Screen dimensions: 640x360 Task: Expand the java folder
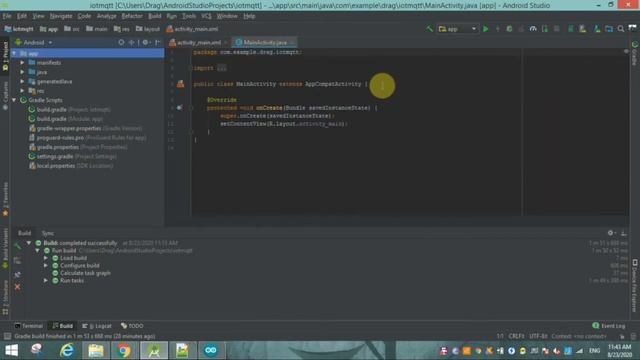point(22,72)
